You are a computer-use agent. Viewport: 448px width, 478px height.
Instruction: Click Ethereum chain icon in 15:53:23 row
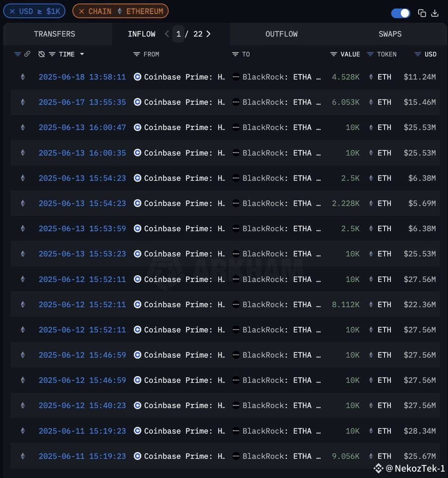tap(23, 254)
